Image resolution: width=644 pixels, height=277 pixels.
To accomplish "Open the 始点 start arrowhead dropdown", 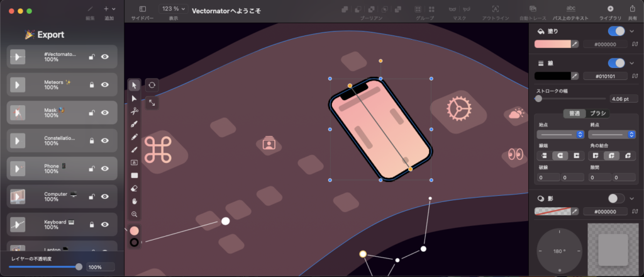I will (x=561, y=135).
